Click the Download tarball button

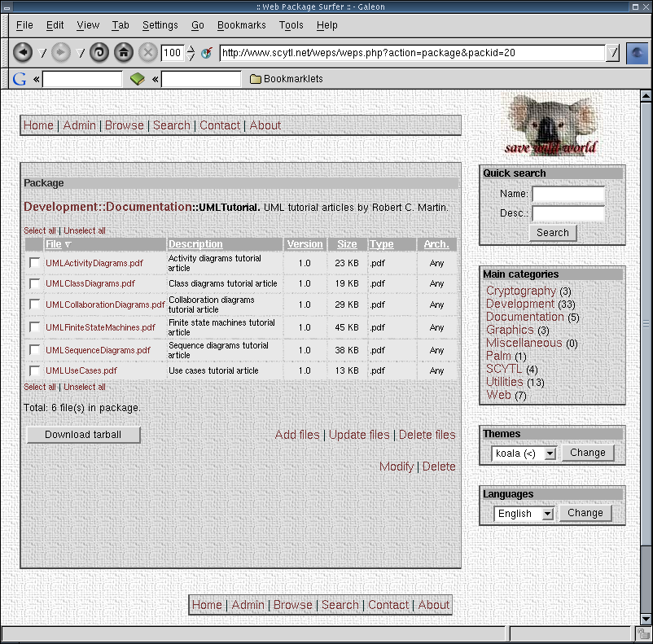point(83,435)
